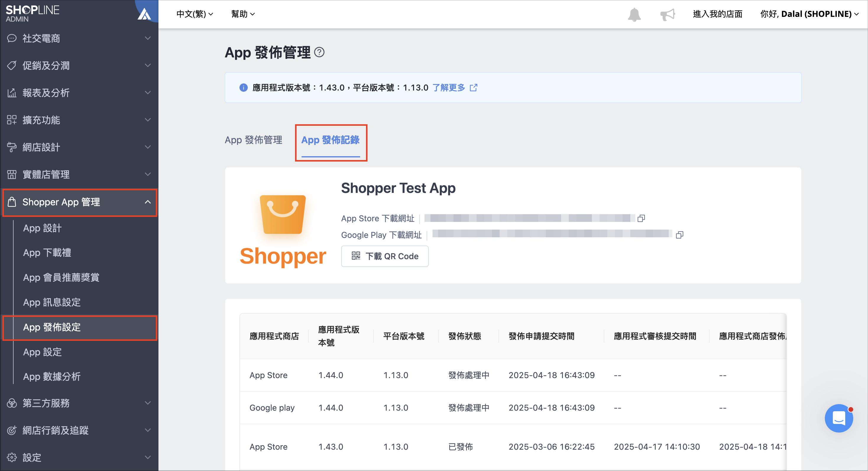Open App 下載禮 in the sidebar

coord(47,253)
